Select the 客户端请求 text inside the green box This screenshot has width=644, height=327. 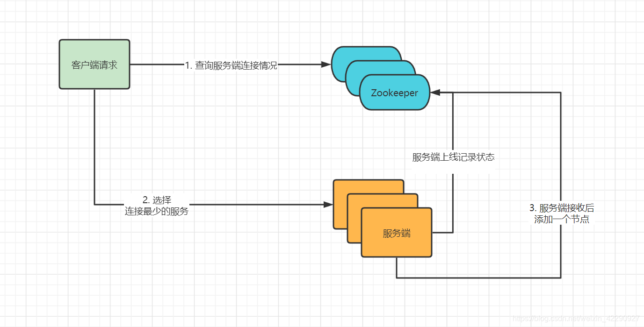(94, 64)
